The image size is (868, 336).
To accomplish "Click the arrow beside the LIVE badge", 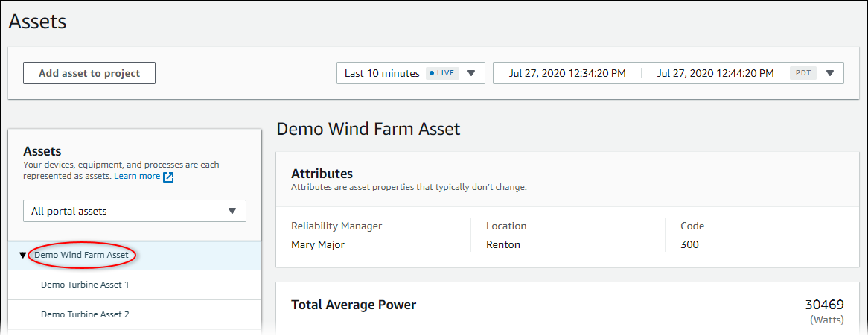I will coord(471,73).
